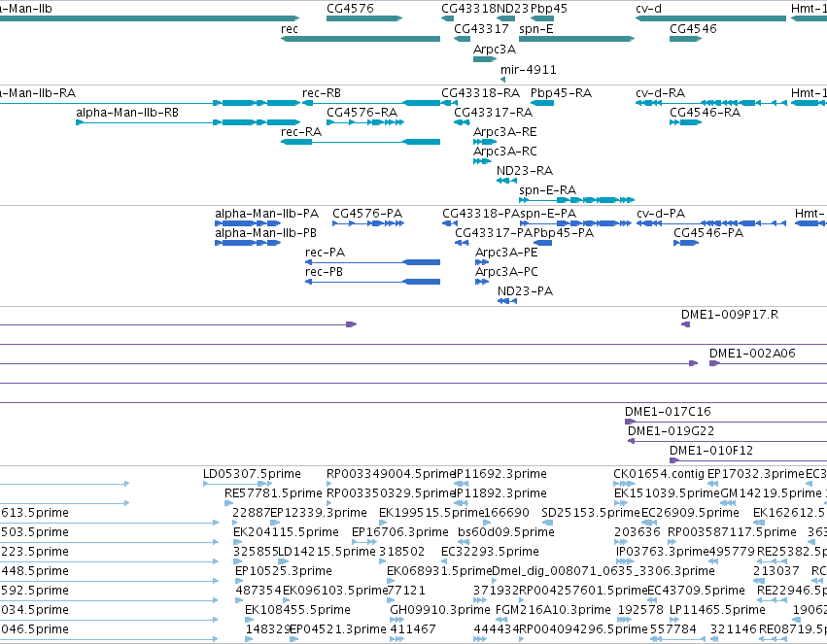Click the EK204115.5prime EST label
This screenshot has width=827, height=644.
pos(286,533)
